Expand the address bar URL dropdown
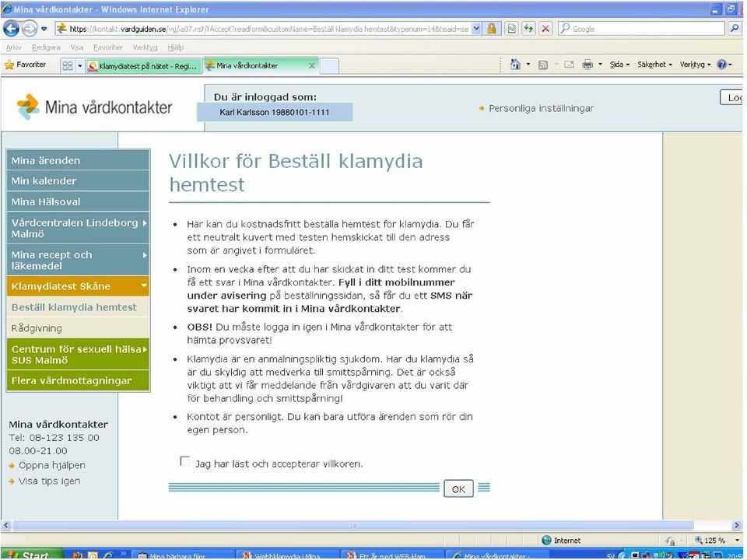Image resolution: width=747 pixels, height=560 pixels. (x=476, y=29)
